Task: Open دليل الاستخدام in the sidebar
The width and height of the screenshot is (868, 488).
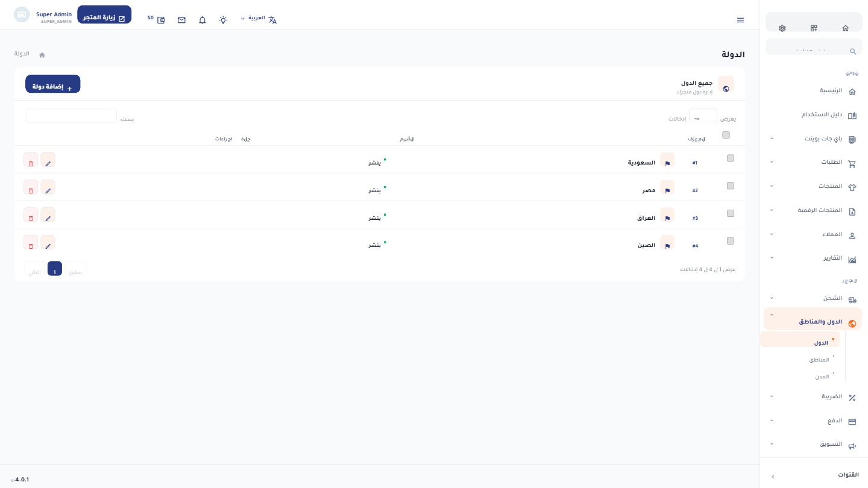Action: (813, 115)
